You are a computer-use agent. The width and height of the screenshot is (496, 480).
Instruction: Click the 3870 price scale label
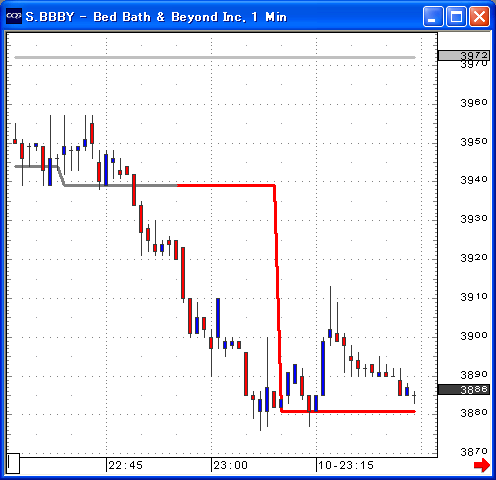474,452
